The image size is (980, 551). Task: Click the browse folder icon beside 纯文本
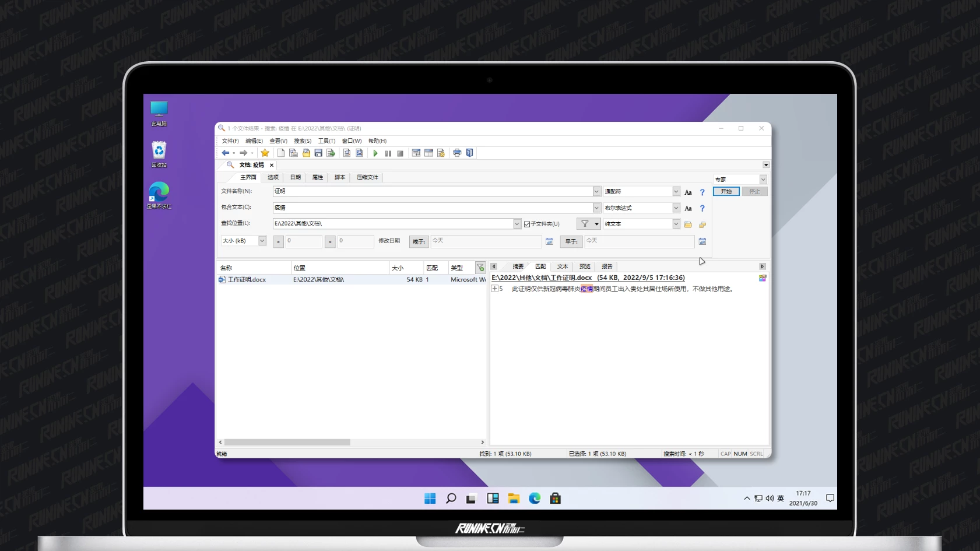pyautogui.click(x=688, y=224)
